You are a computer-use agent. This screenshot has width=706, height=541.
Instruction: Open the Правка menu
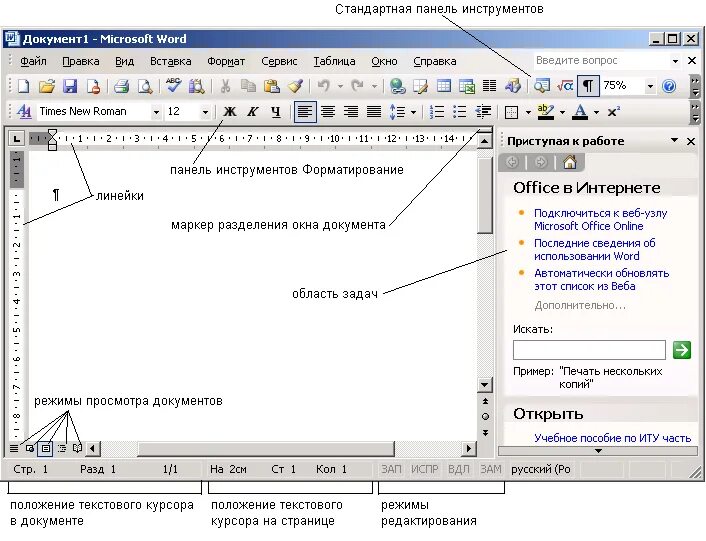point(81,61)
